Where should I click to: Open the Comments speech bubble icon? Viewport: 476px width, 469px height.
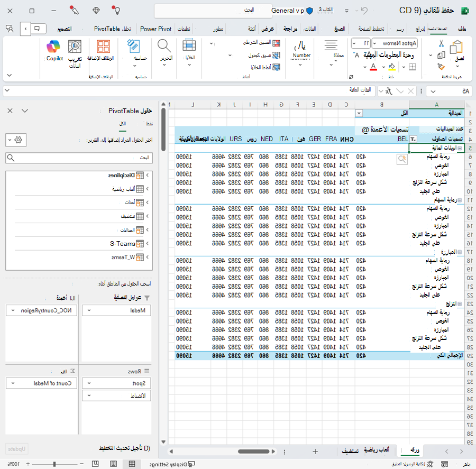point(37,29)
